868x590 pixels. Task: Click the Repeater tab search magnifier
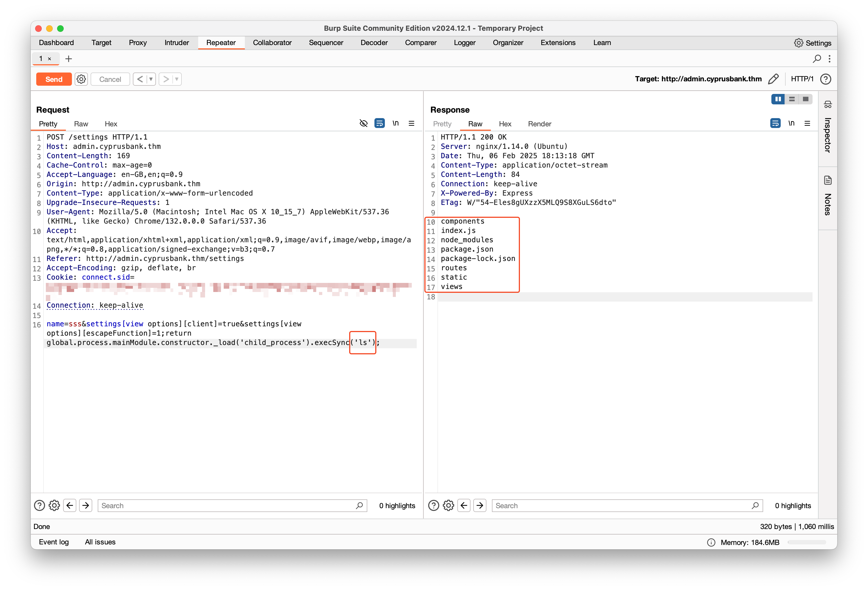pos(817,59)
